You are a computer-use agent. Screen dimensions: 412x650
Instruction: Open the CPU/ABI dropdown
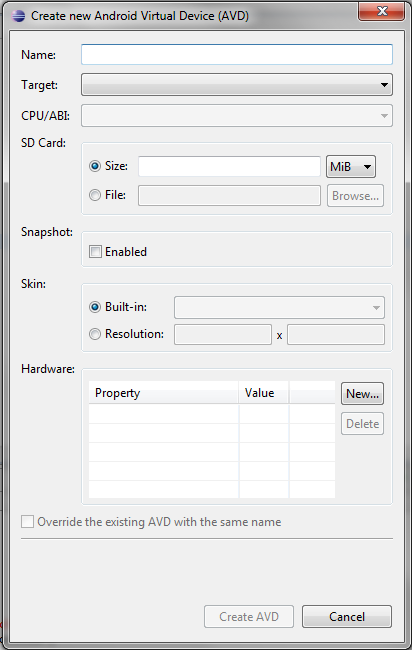click(x=237, y=115)
